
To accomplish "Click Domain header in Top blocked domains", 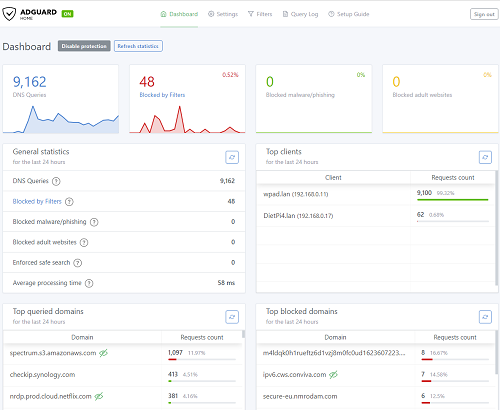I will (x=335, y=337).
